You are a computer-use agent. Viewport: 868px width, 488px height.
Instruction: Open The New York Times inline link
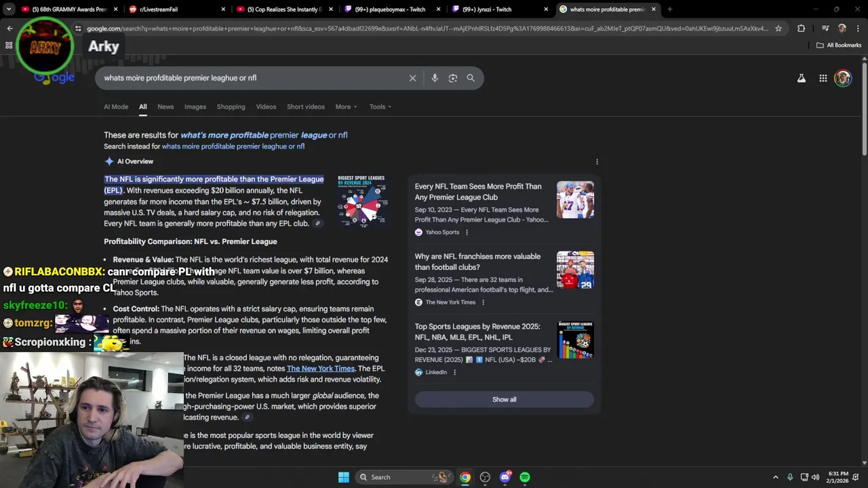click(321, 369)
